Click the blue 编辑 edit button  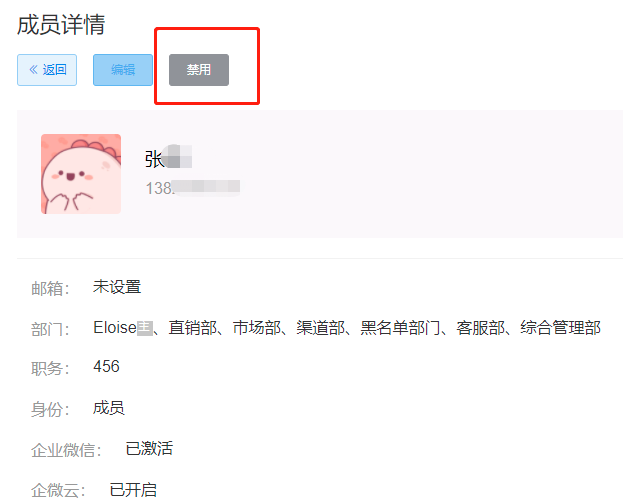pos(123,70)
